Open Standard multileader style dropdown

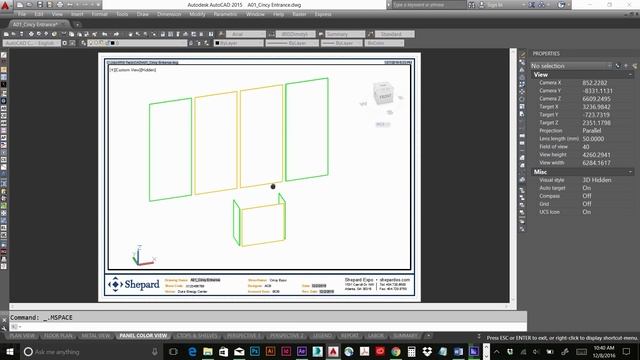tap(395, 34)
